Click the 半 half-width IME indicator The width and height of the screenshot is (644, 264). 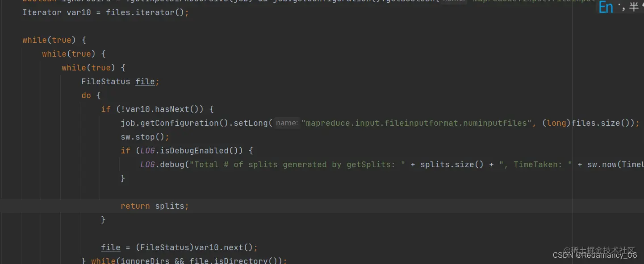point(634,7)
